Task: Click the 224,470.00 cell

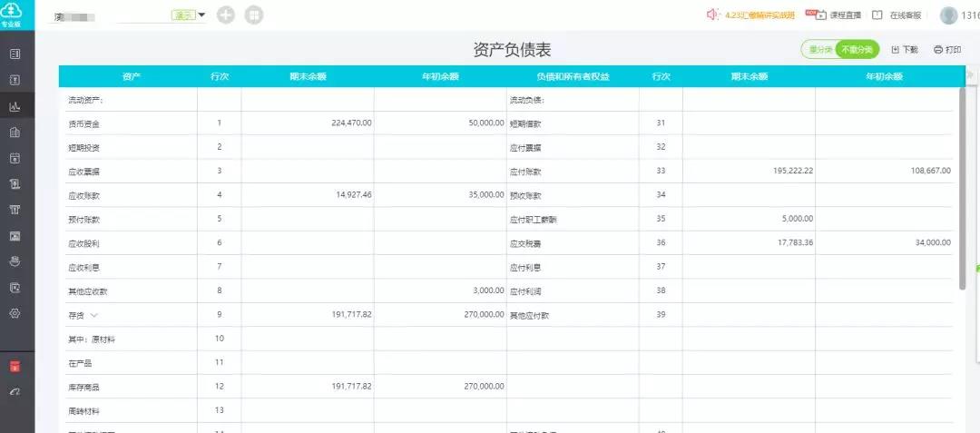Action: [351, 123]
